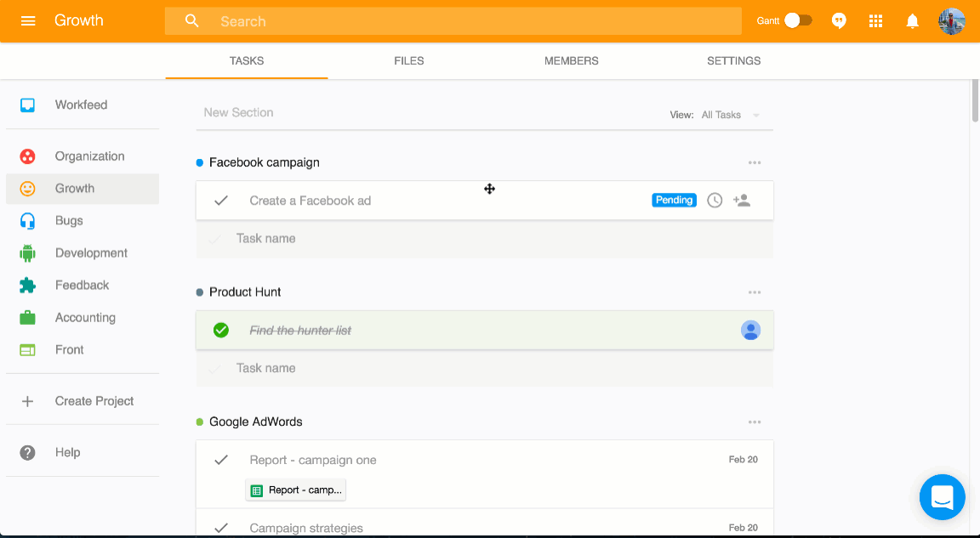The width and height of the screenshot is (980, 538).
Task: Open the user profile avatar
Action: point(951,21)
